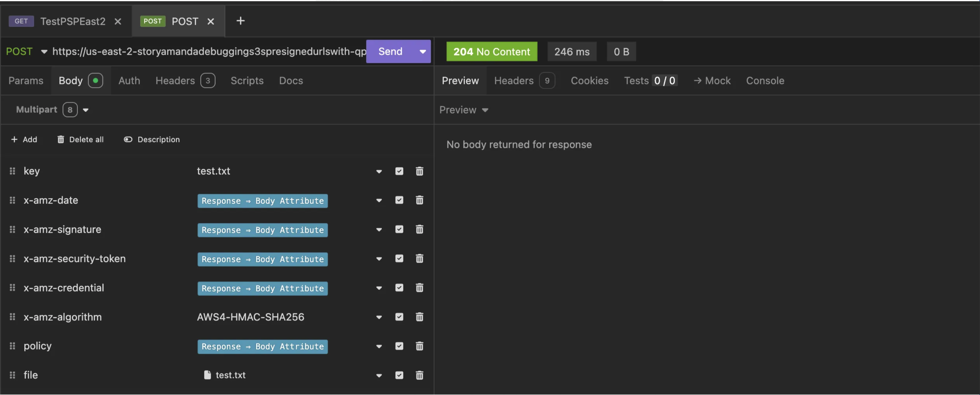Viewport: 980px width, 395px height.
Task: Add a new multipart field
Action: coord(24,139)
